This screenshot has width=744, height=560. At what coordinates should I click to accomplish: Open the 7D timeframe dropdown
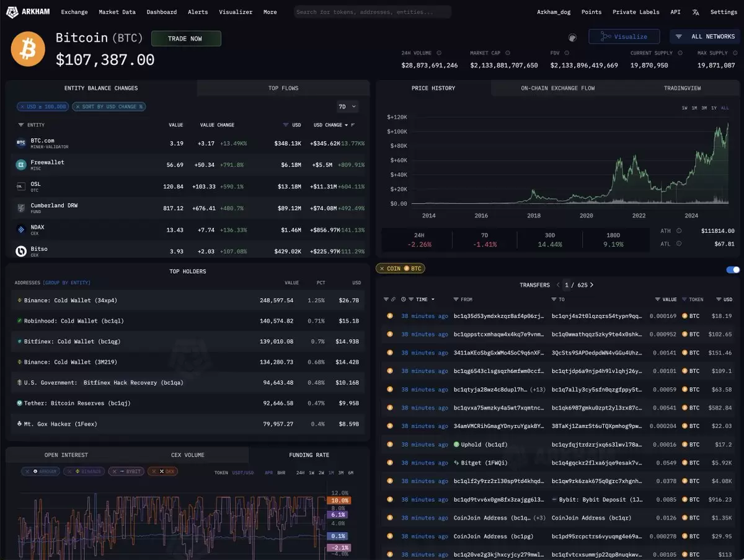[x=347, y=107]
